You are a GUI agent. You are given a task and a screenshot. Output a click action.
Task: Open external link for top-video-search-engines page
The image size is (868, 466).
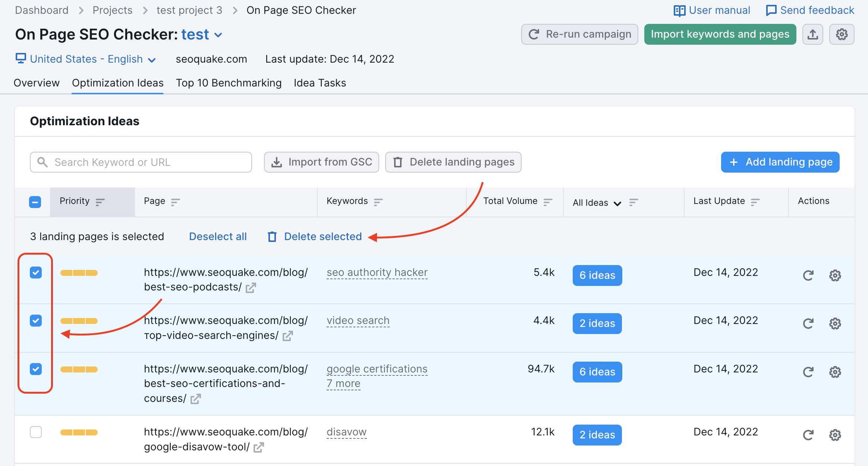click(x=287, y=336)
